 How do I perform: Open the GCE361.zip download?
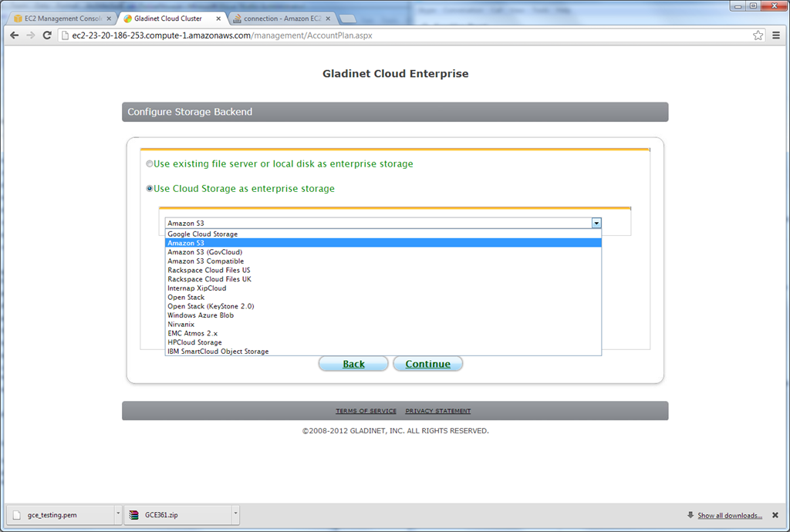[x=178, y=515]
